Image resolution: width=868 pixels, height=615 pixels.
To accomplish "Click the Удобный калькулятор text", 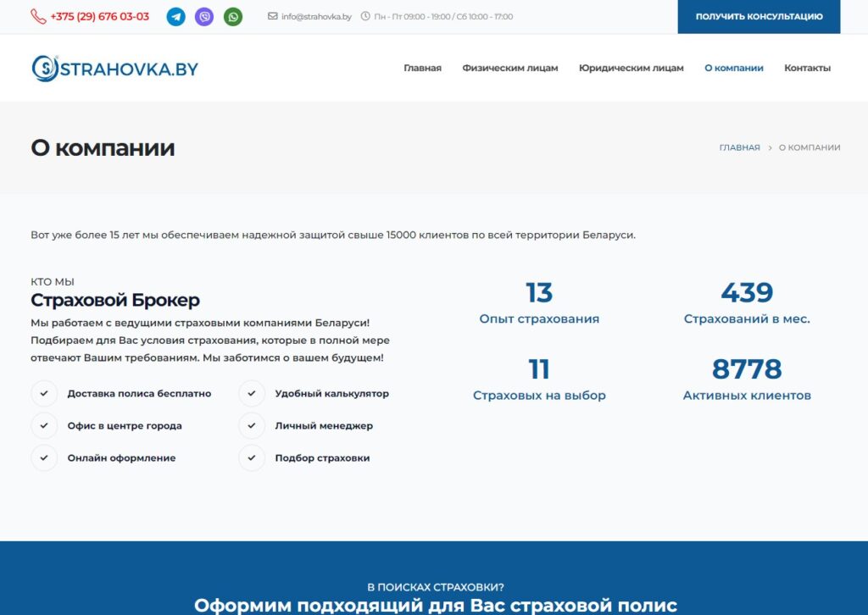I will [332, 393].
